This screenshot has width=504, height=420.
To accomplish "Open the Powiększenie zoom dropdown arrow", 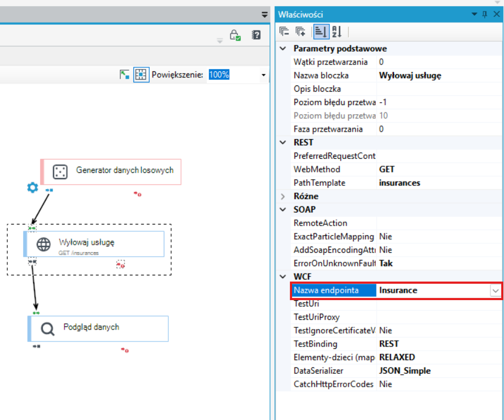I will tap(263, 75).
